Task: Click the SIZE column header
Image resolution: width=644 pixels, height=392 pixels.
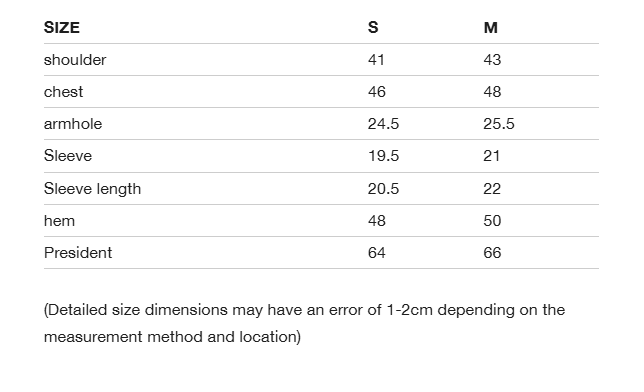Action: coord(62,28)
